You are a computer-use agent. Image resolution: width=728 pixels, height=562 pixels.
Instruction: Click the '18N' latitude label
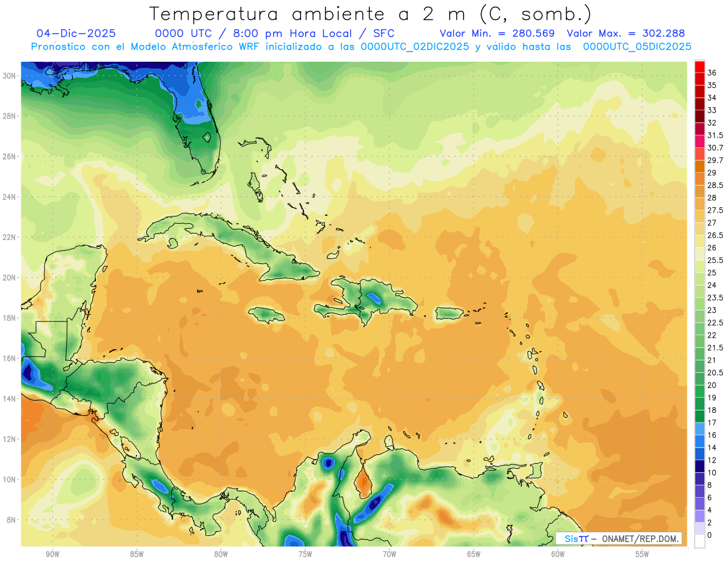point(10,318)
